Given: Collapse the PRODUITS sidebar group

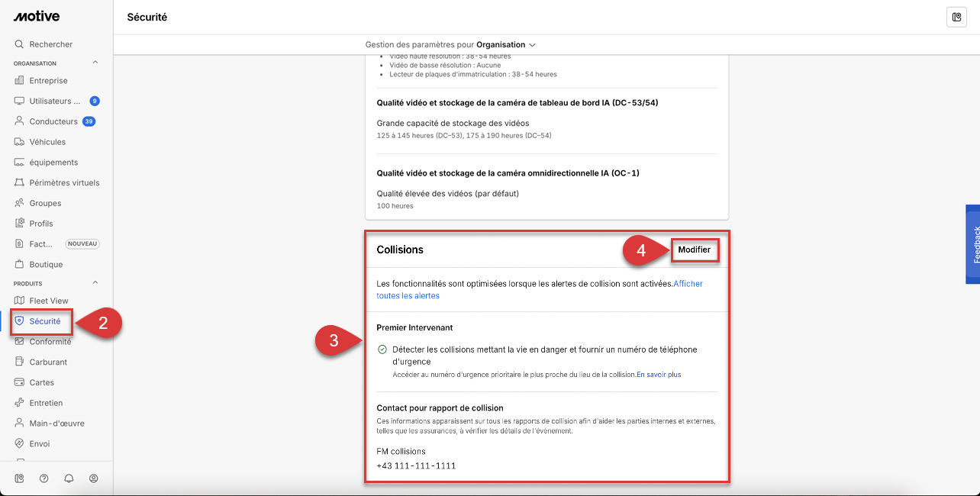Looking at the screenshot, I should point(95,283).
